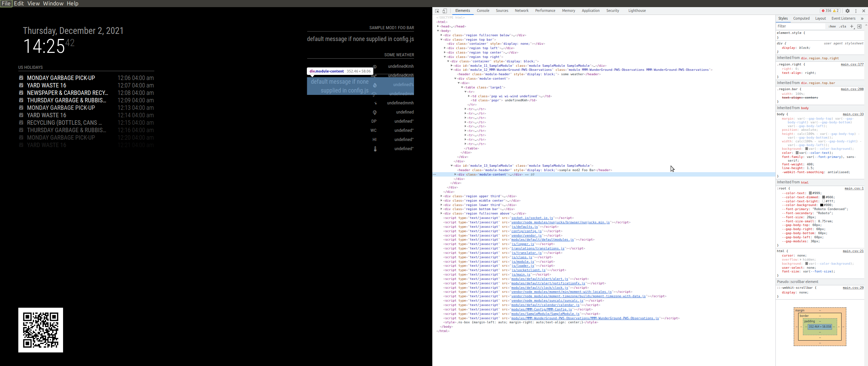This screenshot has width=868, height=366.
Task: Open the three-dot customize DevTools menu
Action: [x=856, y=11]
